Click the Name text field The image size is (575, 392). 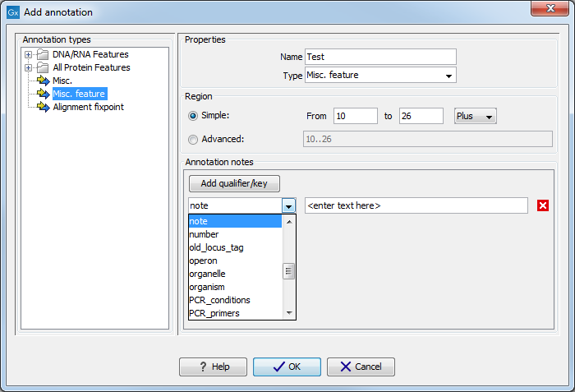(379, 57)
